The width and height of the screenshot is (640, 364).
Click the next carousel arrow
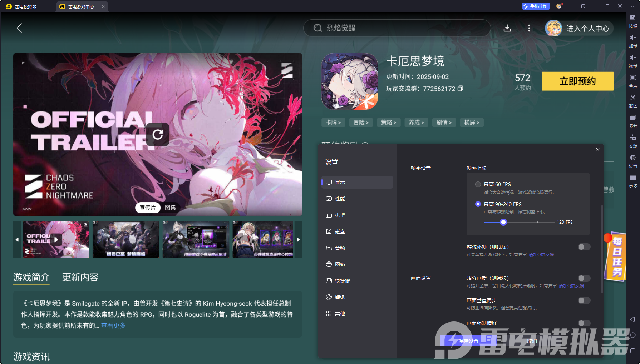299,239
